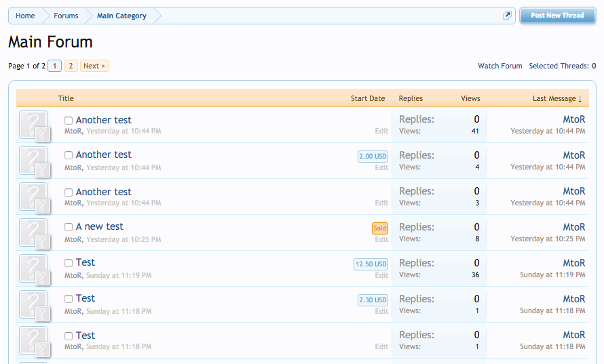Click the Watch Forum link
This screenshot has height=364, width=604.
[x=499, y=66]
